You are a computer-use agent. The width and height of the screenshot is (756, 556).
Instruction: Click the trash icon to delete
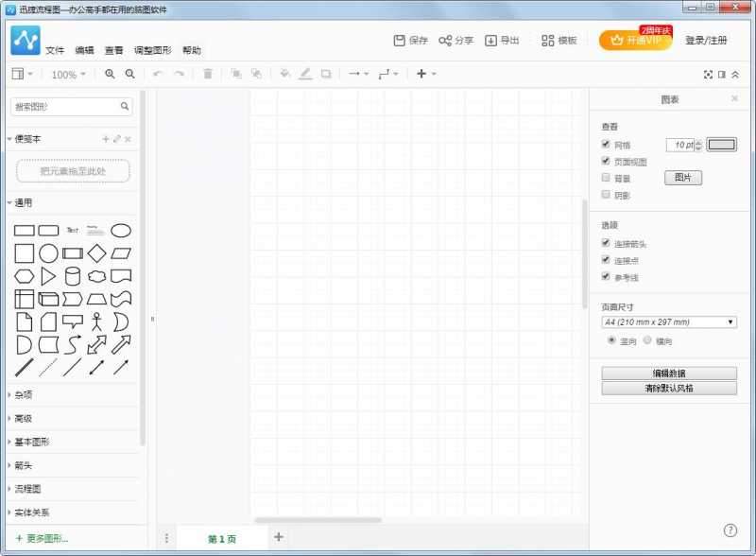tap(207, 74)
